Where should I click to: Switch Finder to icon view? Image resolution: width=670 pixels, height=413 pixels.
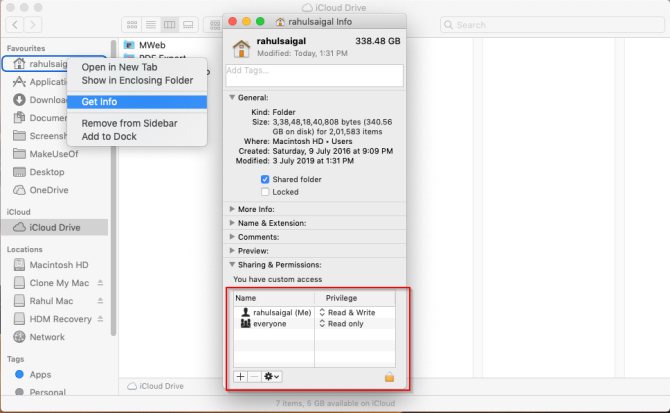tap(131, 23)
